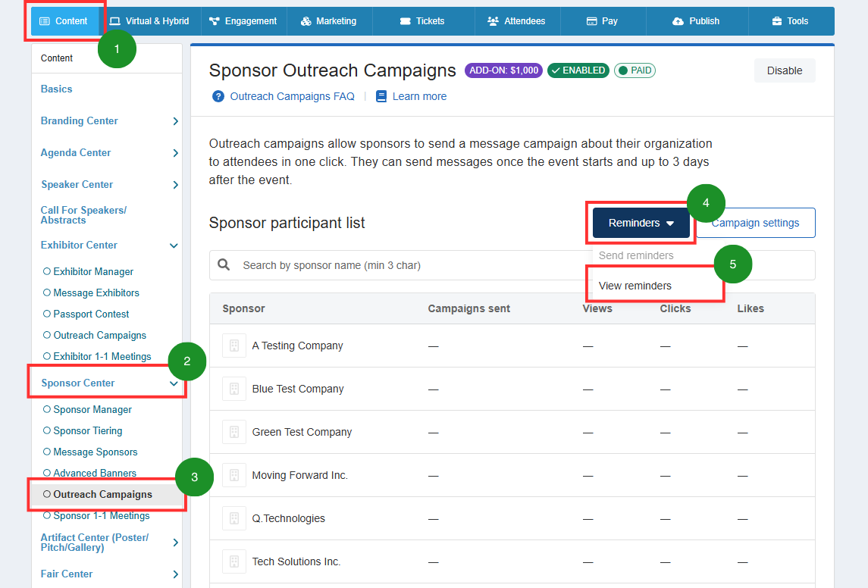The width and height of the screenshot is (868, 588).
Task: Select the Tickets icon in the top navigation
Action: click(x=405, y=21)
